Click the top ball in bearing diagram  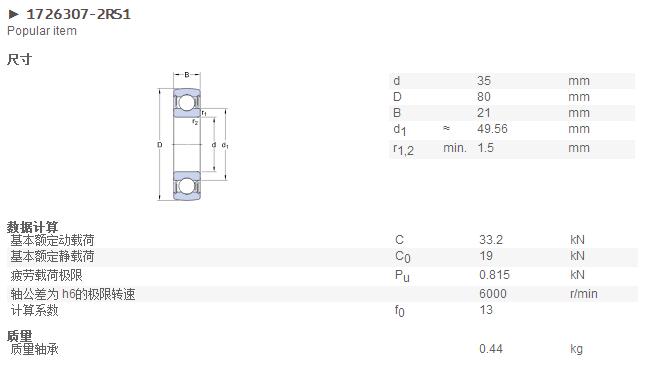186,103
